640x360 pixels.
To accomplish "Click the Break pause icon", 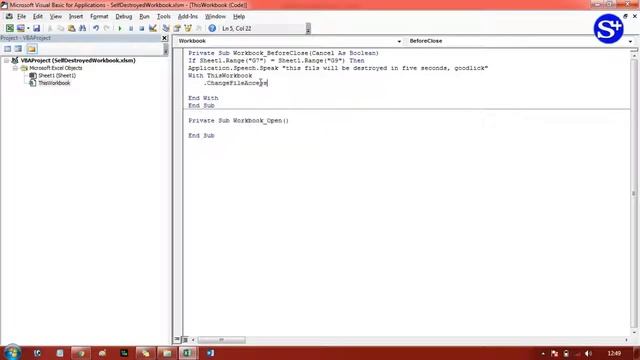I will pyautogui.click(x=131, y=28).
